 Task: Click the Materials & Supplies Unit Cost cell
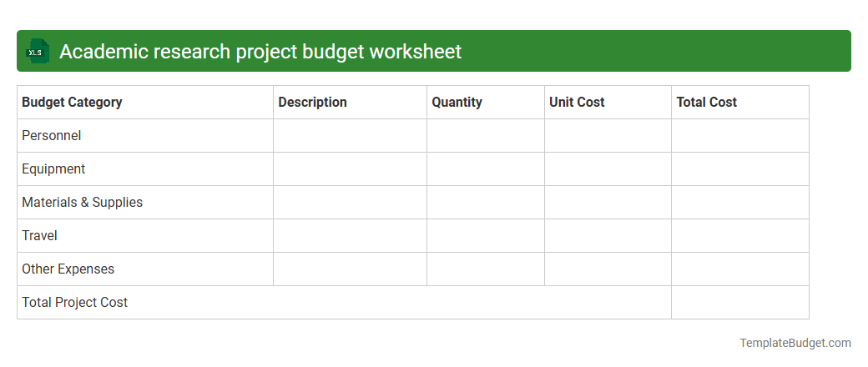(608, 202)
